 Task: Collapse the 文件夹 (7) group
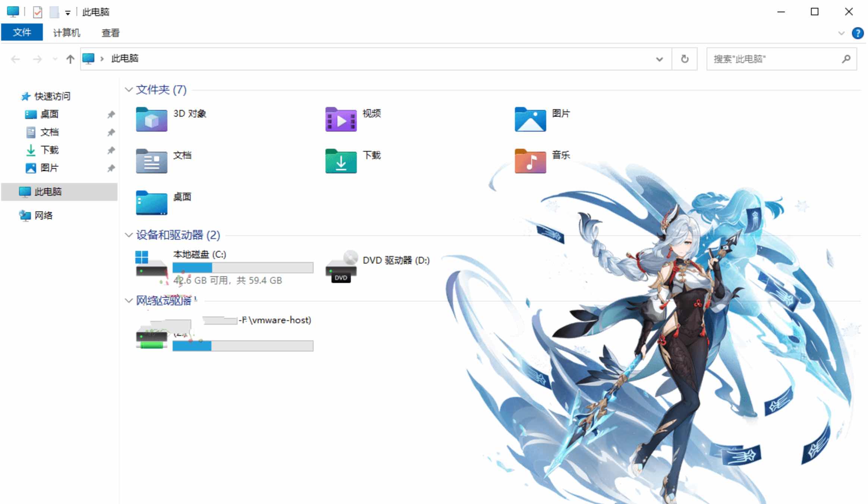pyautogui.click(x=129, y=89)
